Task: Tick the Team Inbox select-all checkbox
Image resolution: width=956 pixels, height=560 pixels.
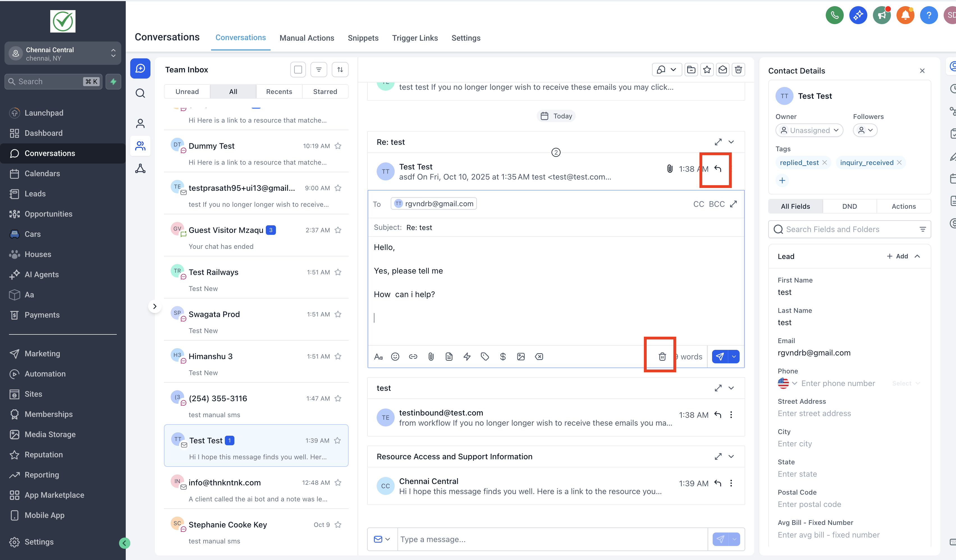Action: pos(298,70)
